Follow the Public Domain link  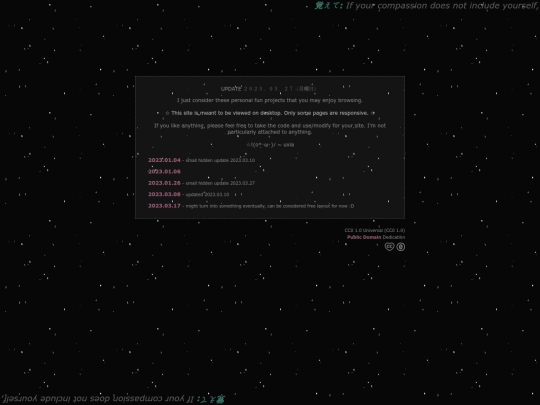(x=364, y=237)
